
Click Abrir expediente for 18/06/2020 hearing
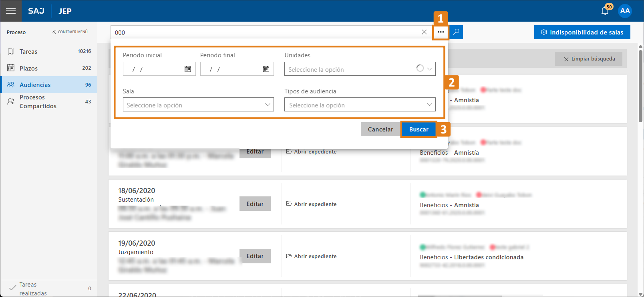[x=311, y=204]
